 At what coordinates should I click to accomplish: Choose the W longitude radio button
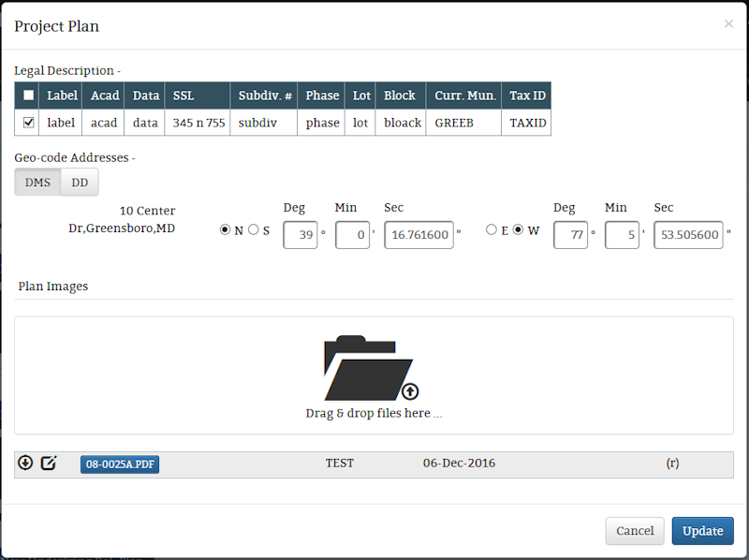518,230
